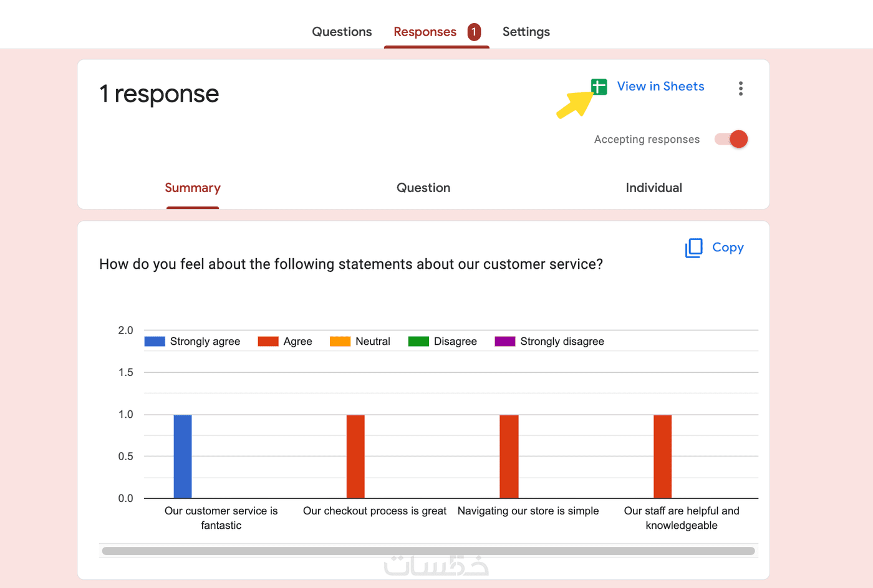Click the orange Neutral legend swatch
The image size is (873, 588).
[340, 341]
